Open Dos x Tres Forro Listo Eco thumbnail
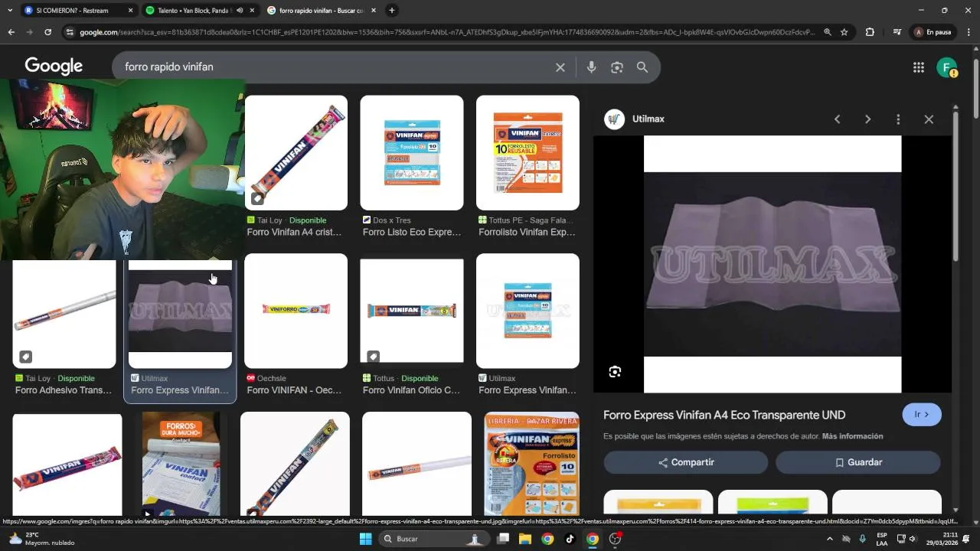This screenshot has width=980, height=551. click(412, 152)
